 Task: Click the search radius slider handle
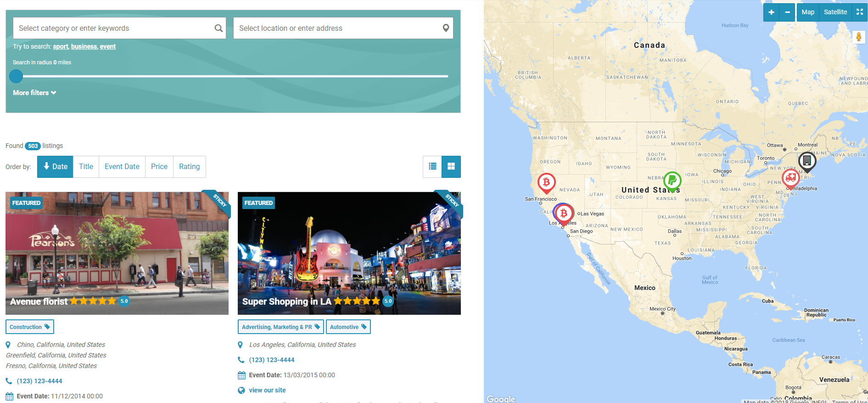coord(16,76)
